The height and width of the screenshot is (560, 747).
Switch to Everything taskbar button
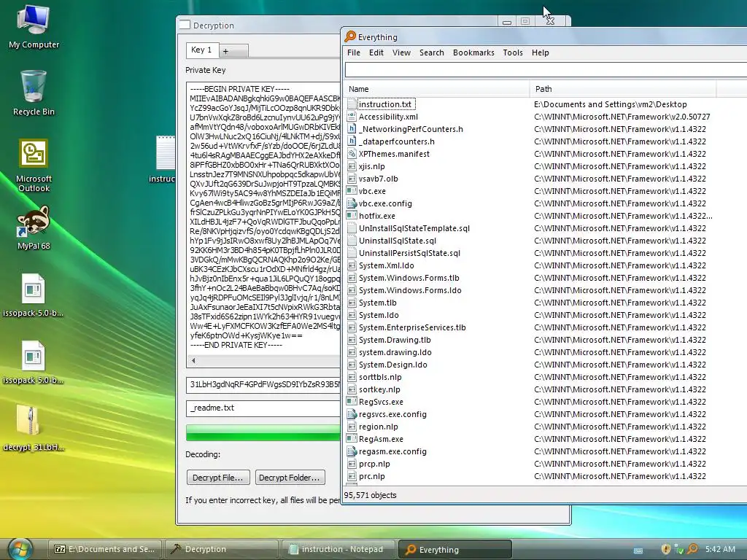(455, 550)
